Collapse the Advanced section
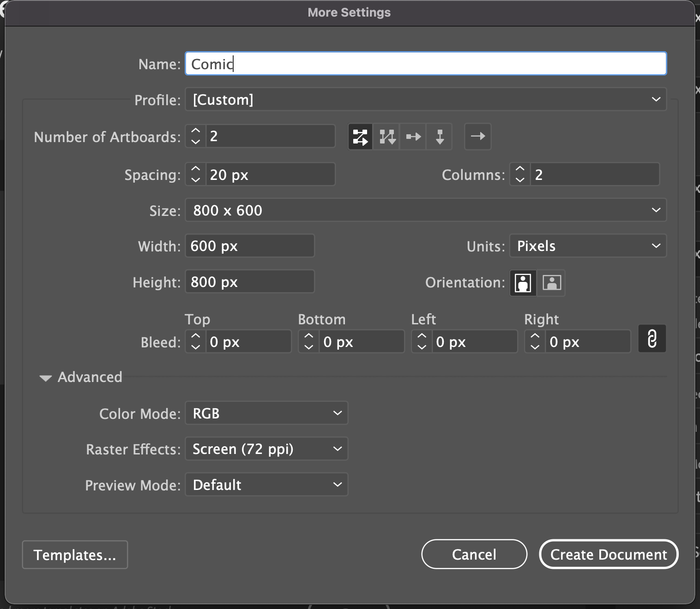Image resolution: width=700 pixels, height=609 pixels. [46, 378]
